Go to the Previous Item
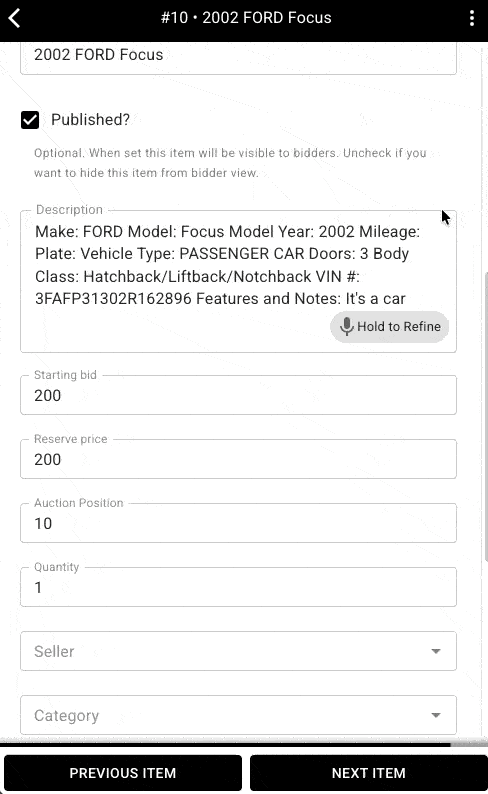488x794 pixels. 123,773
